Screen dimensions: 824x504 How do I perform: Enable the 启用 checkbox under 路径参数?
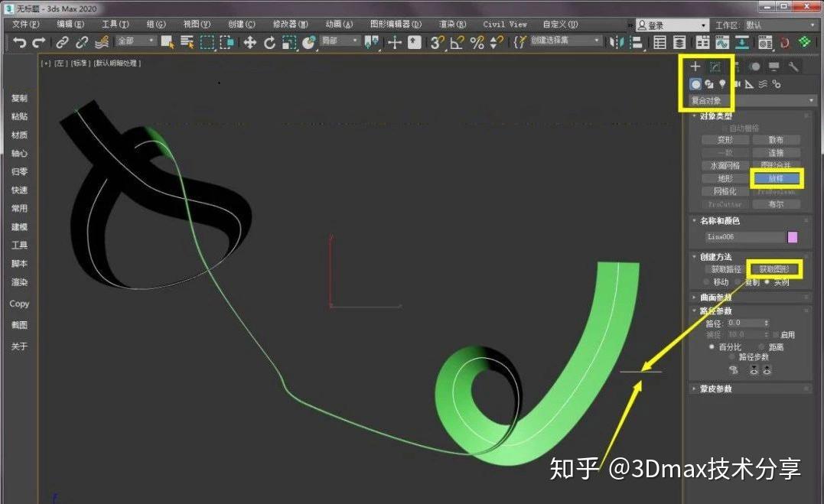[x=776, y=334]
